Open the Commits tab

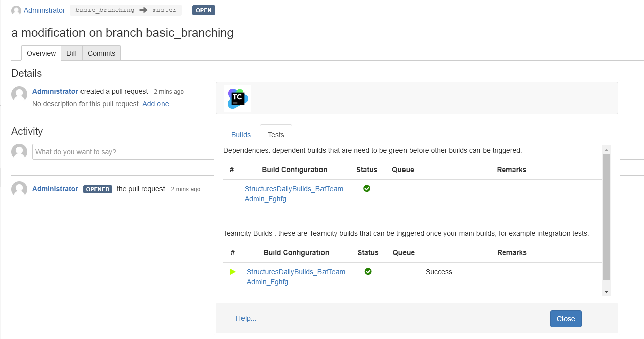click(101, 53)
